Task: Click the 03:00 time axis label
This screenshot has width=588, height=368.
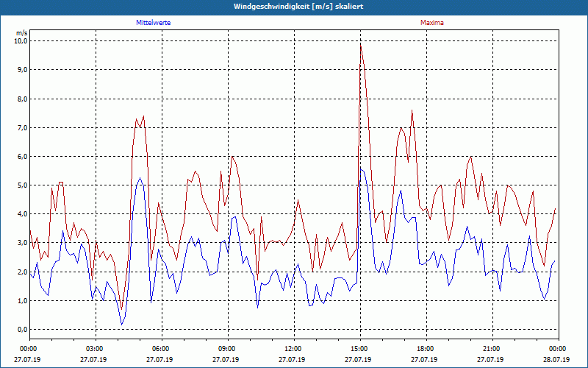Action: [x=96, y=349]
